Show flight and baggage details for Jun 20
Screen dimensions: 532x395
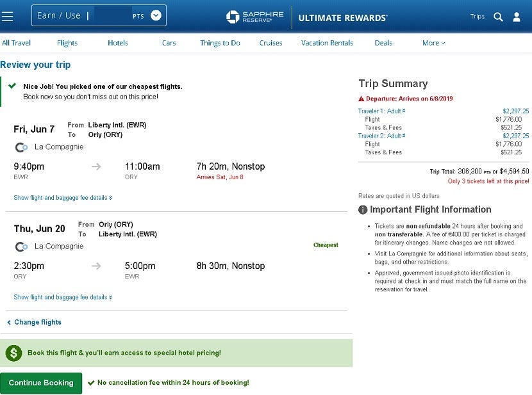[63, 297]
